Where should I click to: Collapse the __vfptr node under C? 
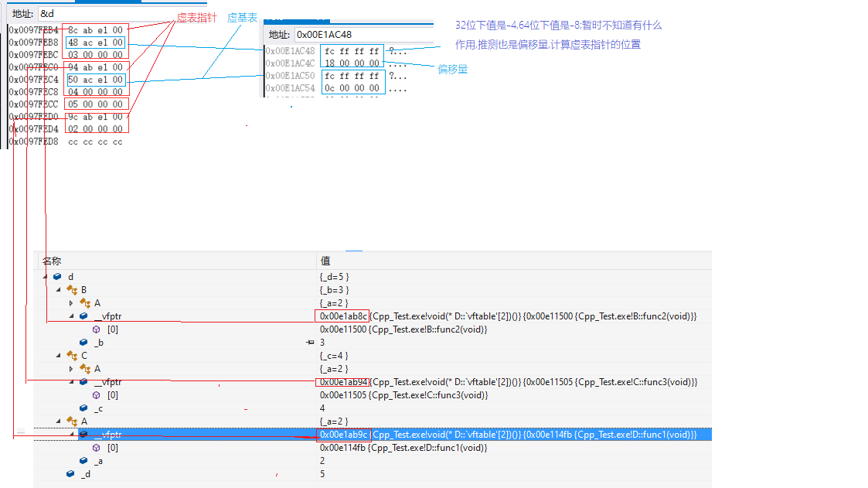(71, 381)
